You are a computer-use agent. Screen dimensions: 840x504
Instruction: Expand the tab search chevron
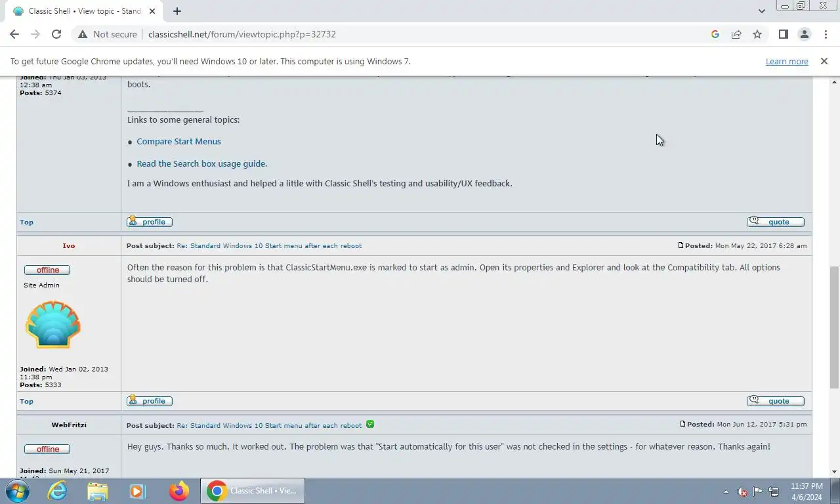761,11
